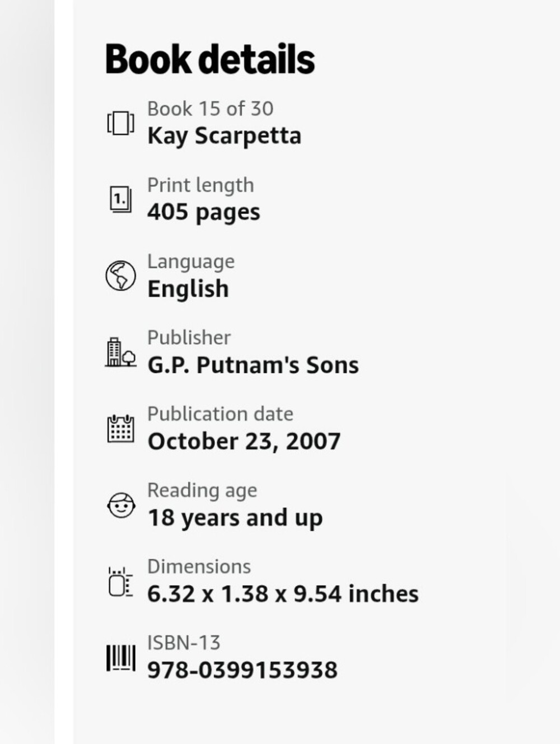Click the Book details heading
Screen dimensions: 560x744
pos(210,59)
